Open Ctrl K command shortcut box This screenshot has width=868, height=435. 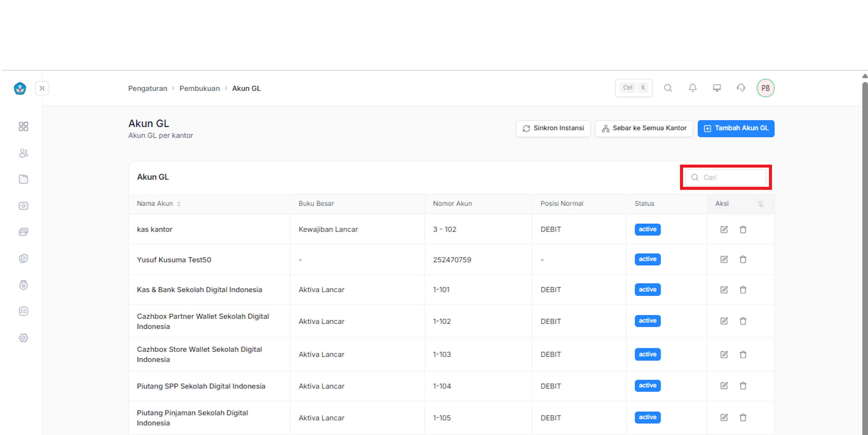633,88
